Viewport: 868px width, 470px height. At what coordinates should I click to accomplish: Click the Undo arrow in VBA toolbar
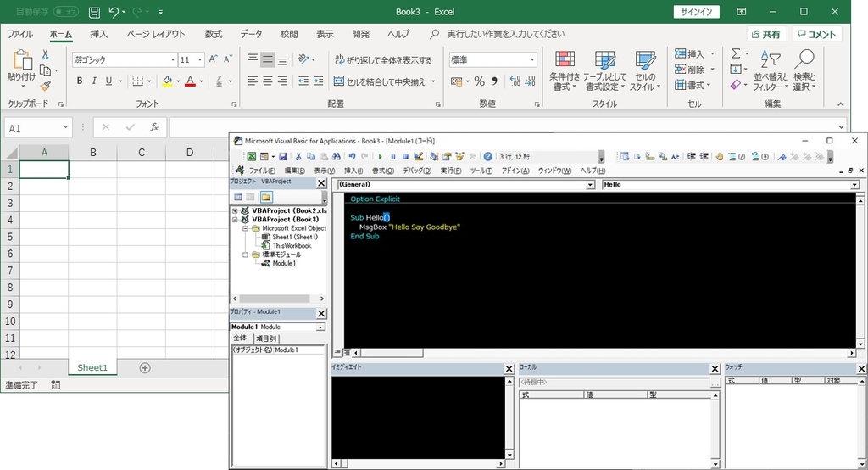352,157
